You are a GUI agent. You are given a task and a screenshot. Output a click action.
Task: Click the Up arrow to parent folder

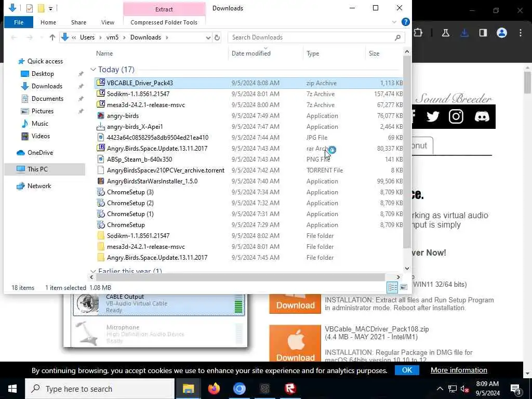click(x=52, y=37)
